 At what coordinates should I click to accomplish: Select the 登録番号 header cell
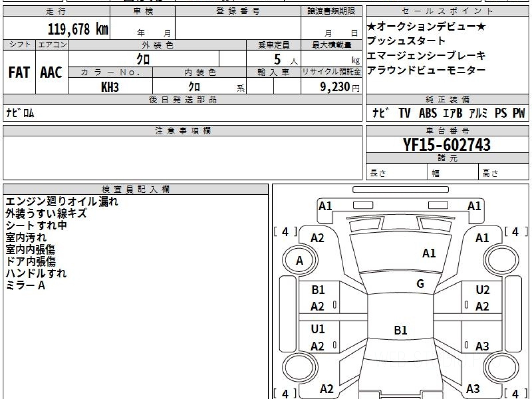click(x=238, y=12)
